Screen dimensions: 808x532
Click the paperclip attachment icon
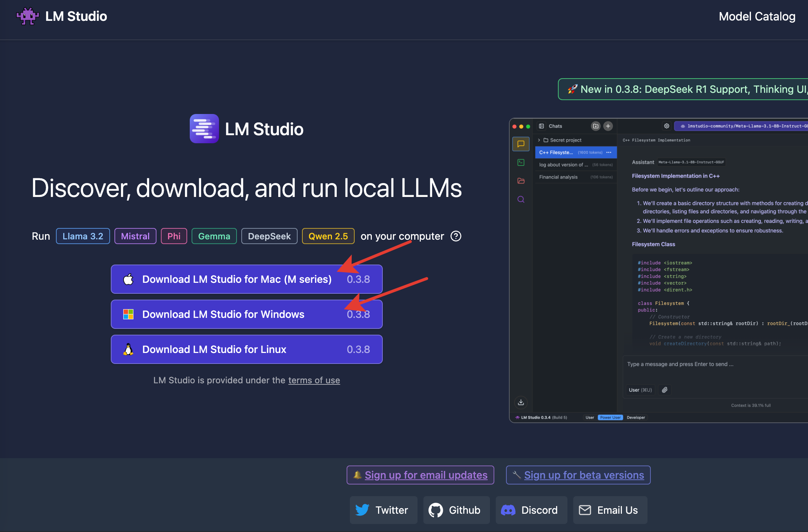pos(665,390)
